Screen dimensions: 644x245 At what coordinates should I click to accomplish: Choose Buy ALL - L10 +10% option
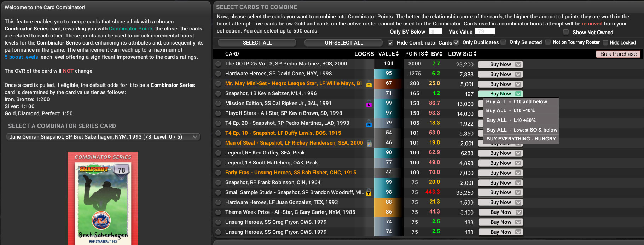510,111
